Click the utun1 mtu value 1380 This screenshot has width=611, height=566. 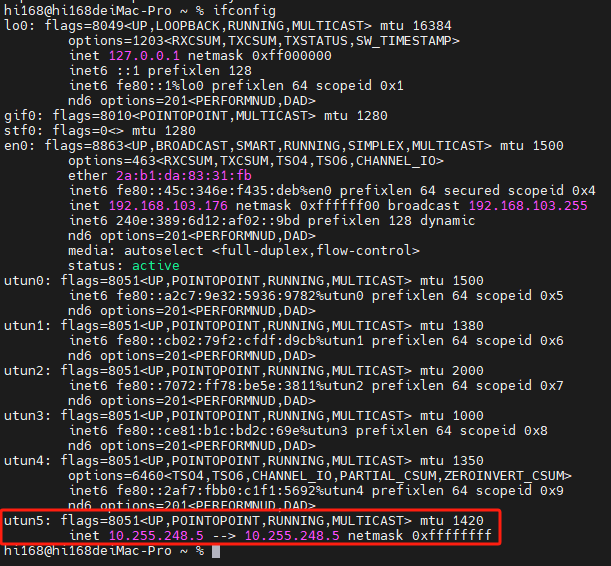[x=468, y=326]
